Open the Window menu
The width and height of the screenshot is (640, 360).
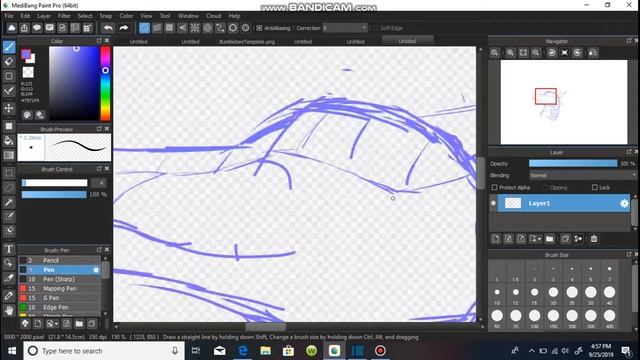(x=188, y=16)
